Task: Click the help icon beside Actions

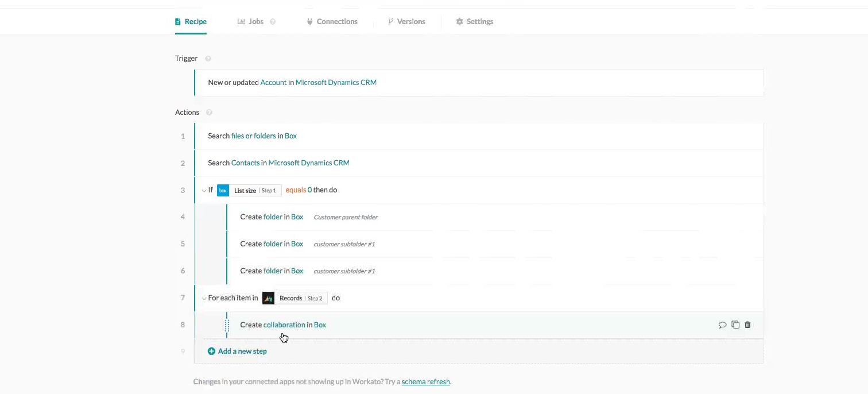Action: [x=209, y=113]
